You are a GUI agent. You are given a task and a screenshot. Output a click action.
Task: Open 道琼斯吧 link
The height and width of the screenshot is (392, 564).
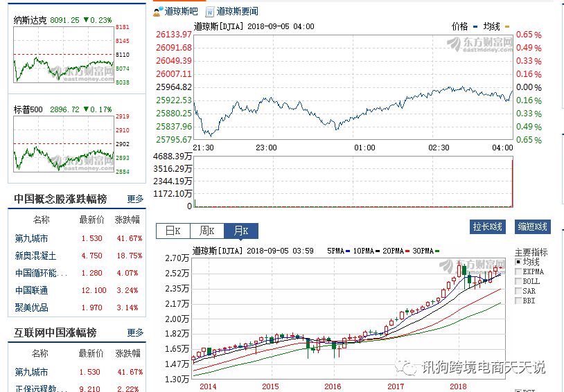[x=182, y=12]
